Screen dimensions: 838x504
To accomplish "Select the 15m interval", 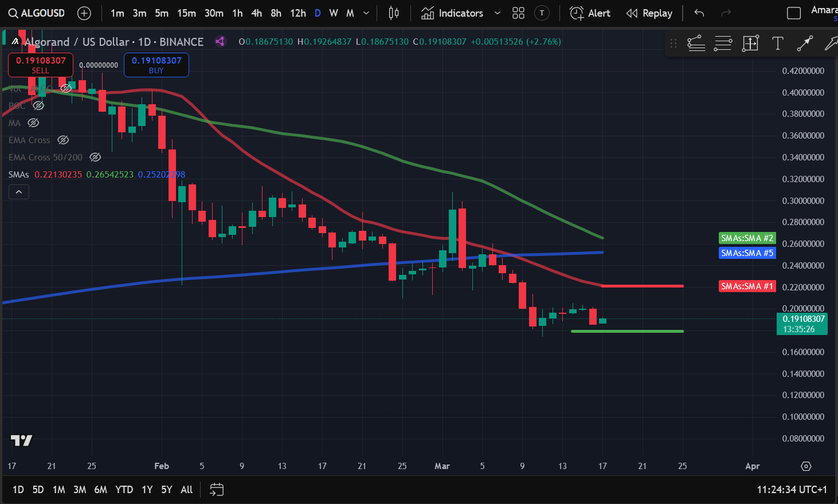I will point(186,13).
